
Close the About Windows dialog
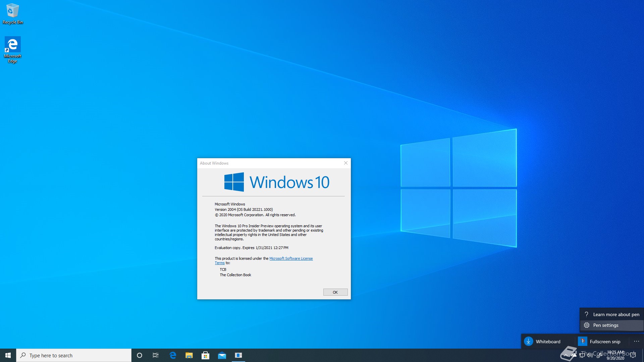[345, 163]
